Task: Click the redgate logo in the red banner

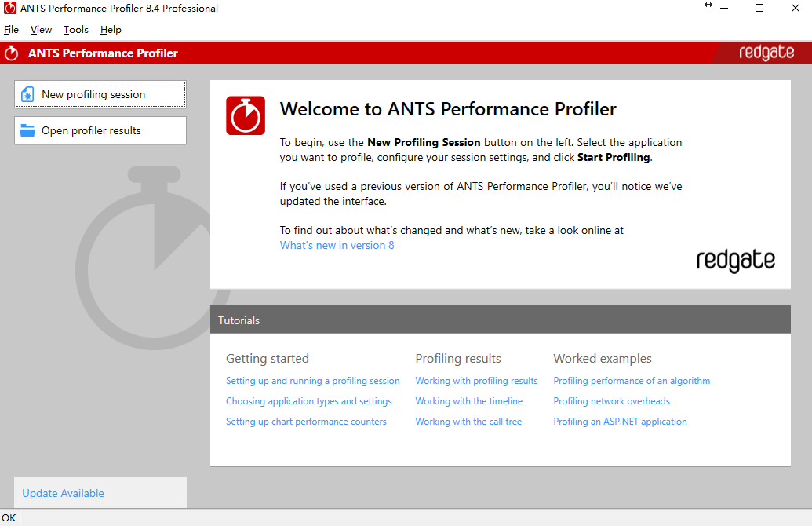Action: coord(766,53)
